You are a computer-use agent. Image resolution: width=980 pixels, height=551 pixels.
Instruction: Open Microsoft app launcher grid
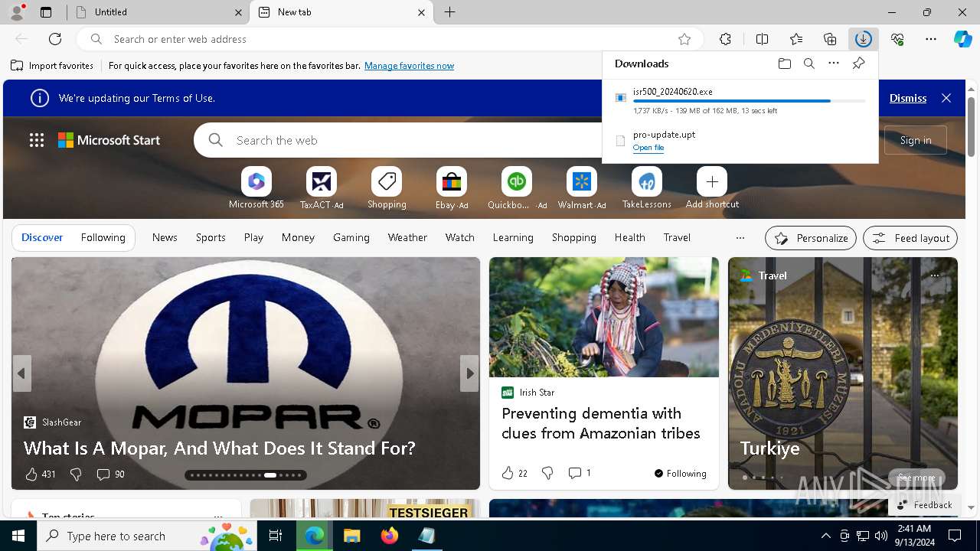37,140
